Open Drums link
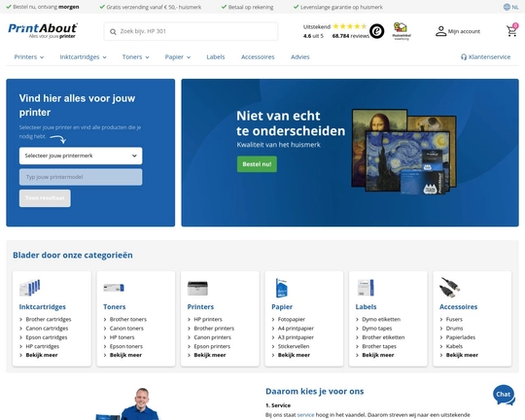Screen dimensions: 525x420 tap(455, 329)
